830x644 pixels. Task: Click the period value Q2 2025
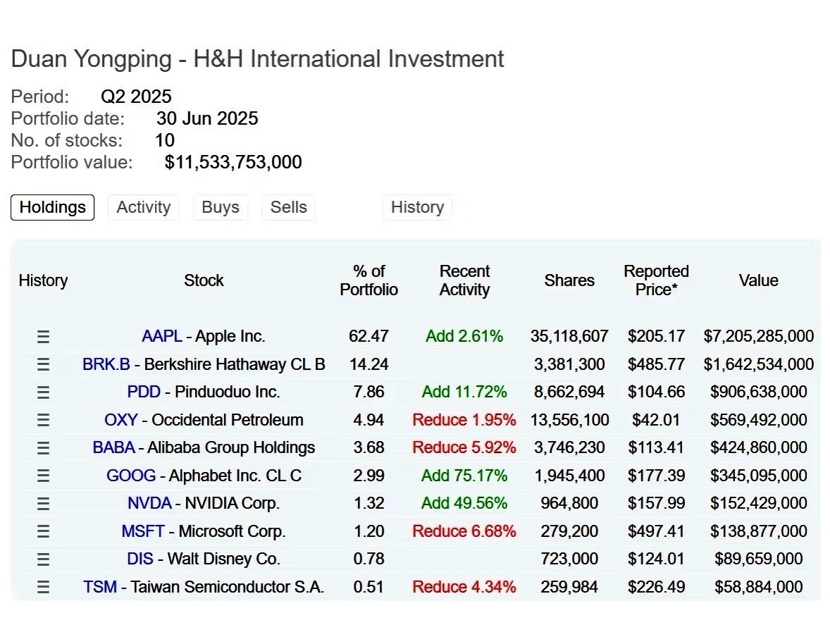[x=136, y=97]
